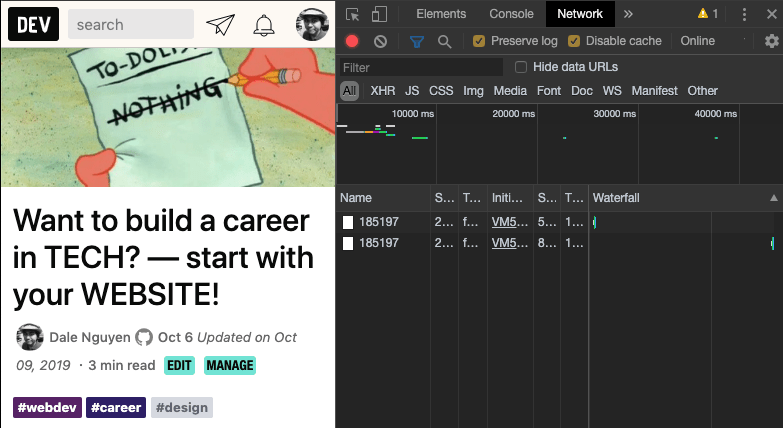The width and height of the screenshot is (783, 428).
Task: Select the All filter type
Action: coord(350,91)
